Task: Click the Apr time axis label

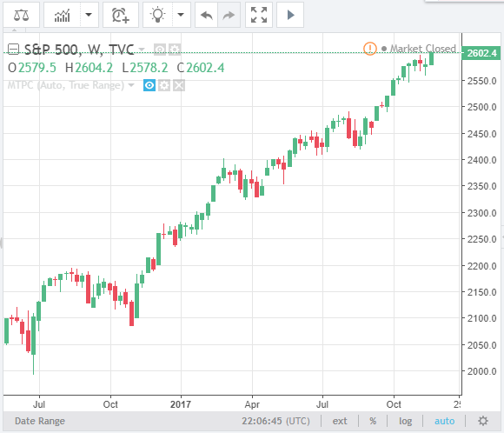Action: 252,404
